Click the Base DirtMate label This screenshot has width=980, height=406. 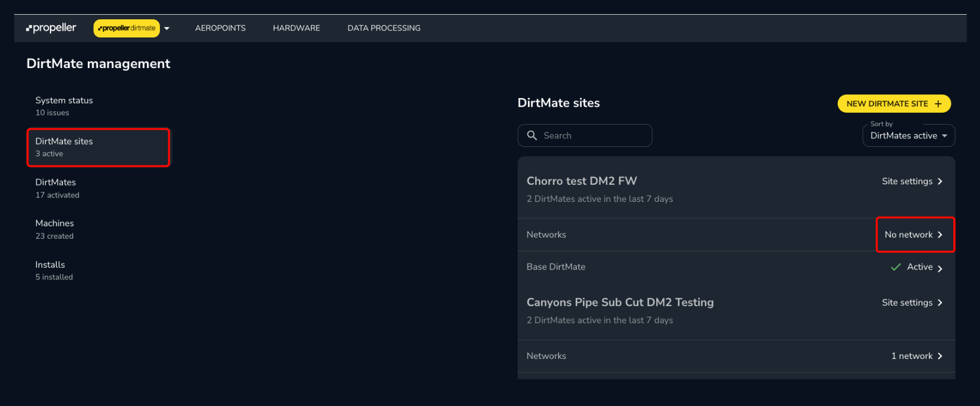(x=556, y=267)
